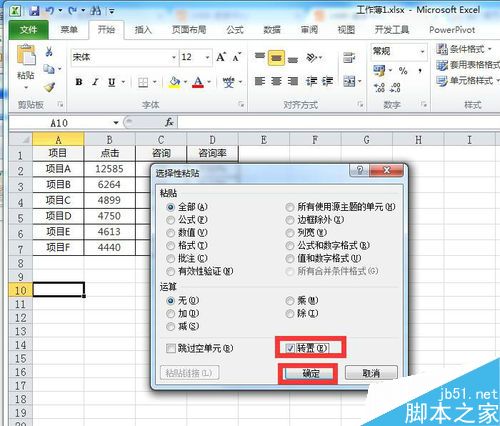Screen dimensions: 500x426
Task: Open the font group dialog launcher
Action: (241, 105)
